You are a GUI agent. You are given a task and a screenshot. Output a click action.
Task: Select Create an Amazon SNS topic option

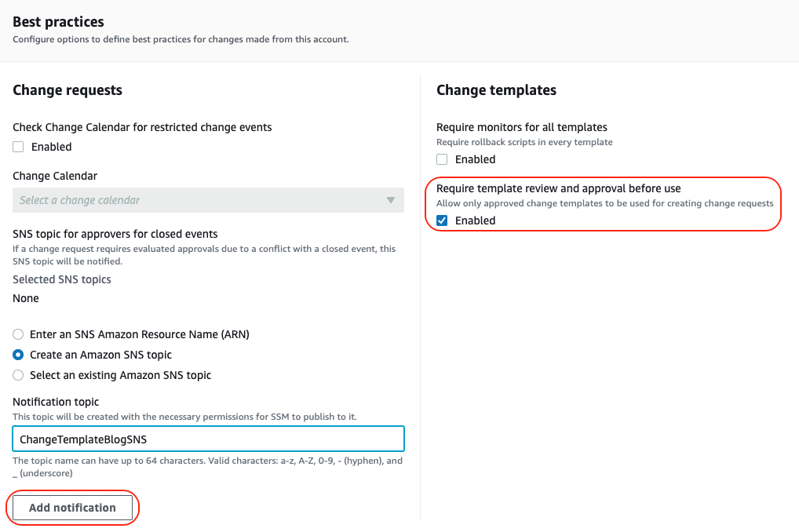(17, 354)
